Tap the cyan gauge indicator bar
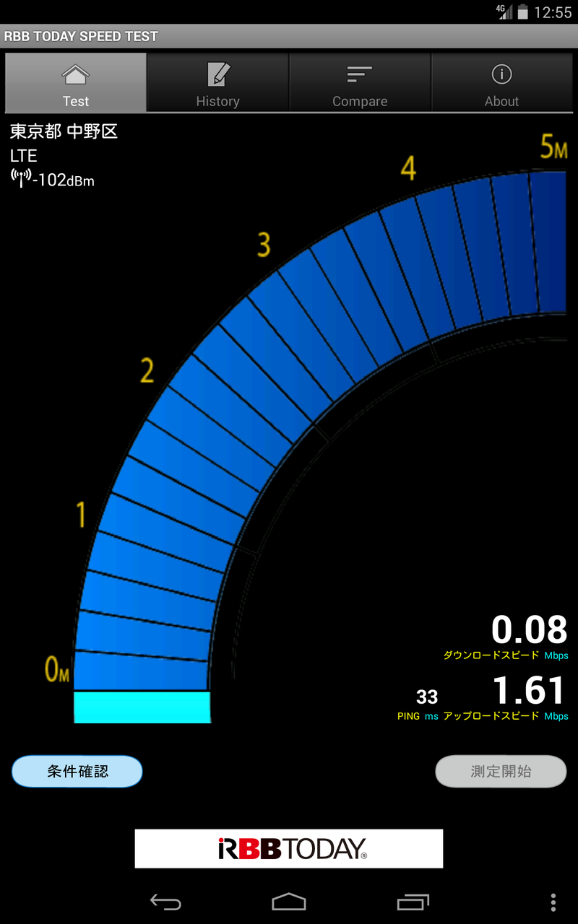 tap(142, 707)
